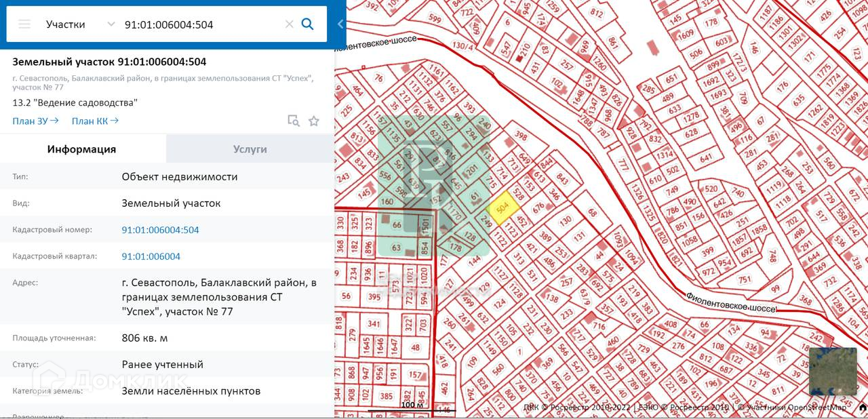Click the 806 кв. м area value
The width and height of the screenshot is (868, 419).
[x=144, y=338]
